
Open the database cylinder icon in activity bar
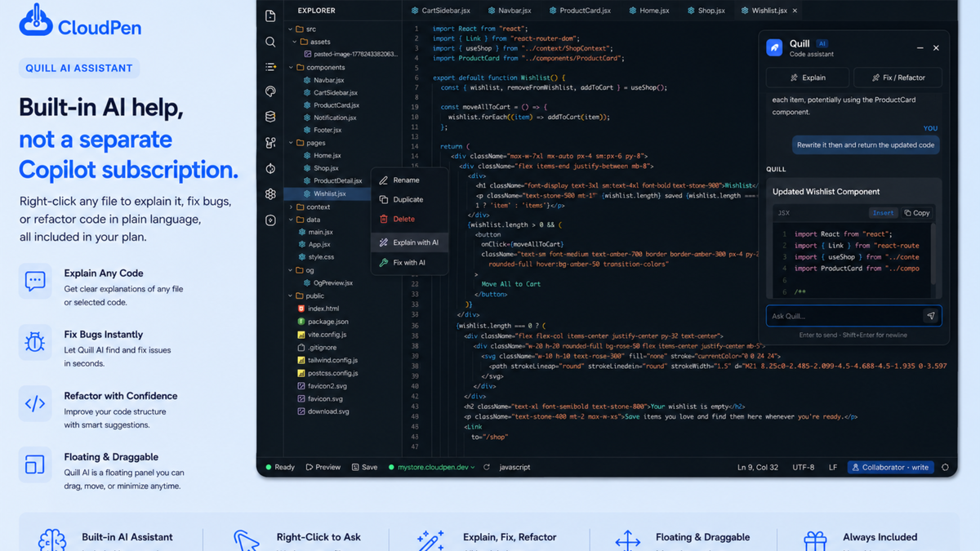[270, 117]
